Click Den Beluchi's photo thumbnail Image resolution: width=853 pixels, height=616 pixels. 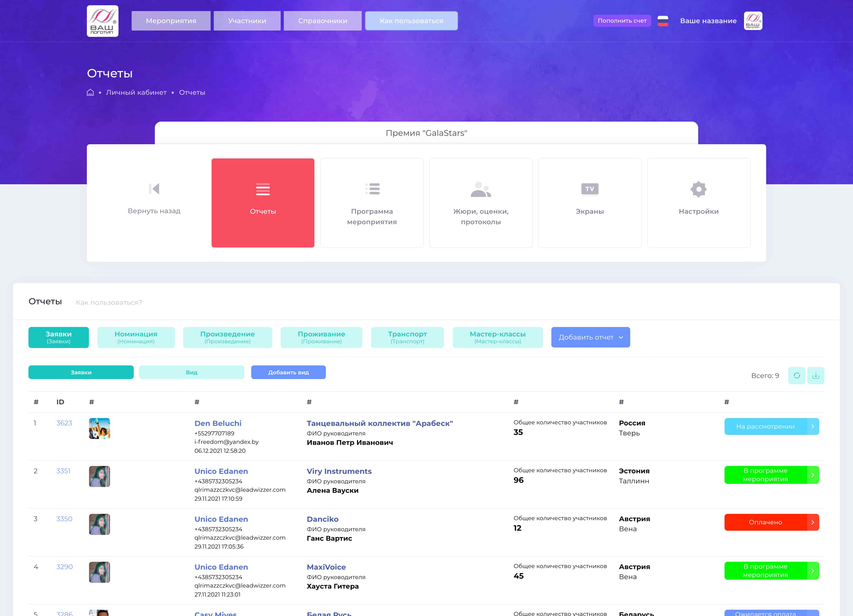click(x=99, y=428)
